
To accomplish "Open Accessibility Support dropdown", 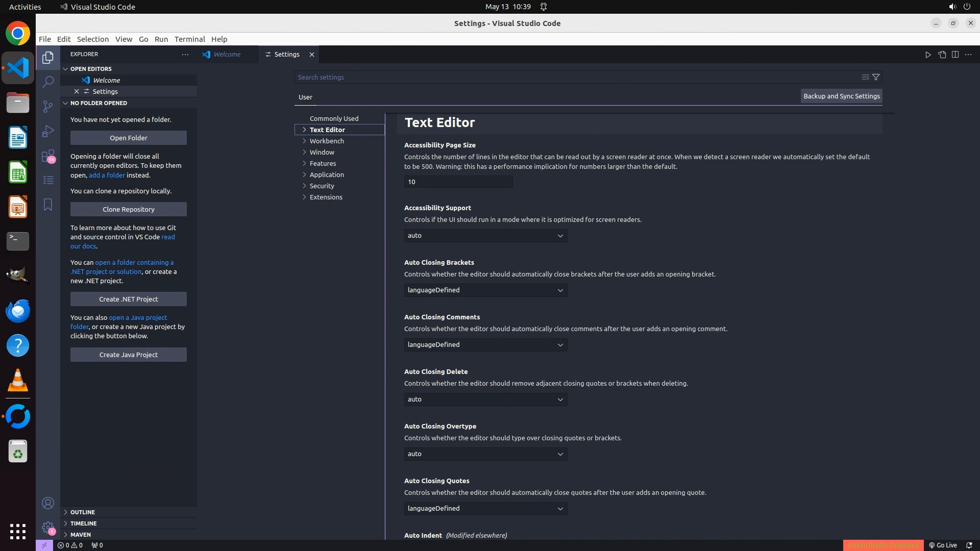I will [485, 236].
